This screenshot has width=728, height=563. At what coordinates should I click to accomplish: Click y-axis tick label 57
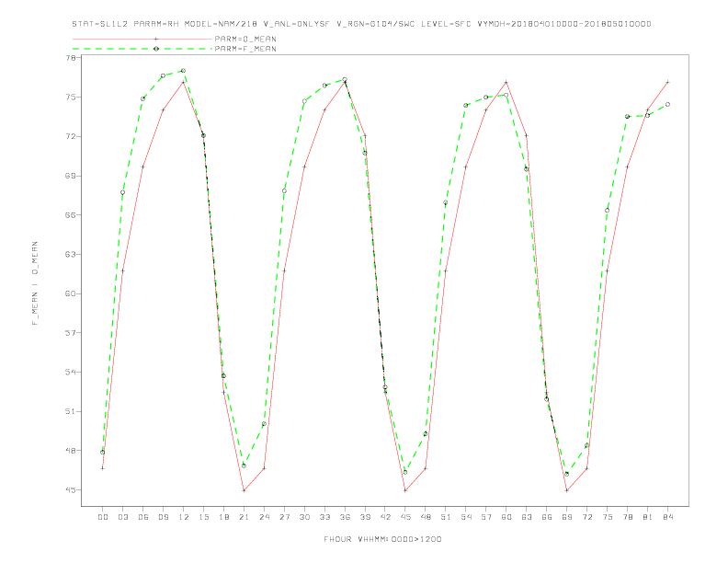click(70, 333)
